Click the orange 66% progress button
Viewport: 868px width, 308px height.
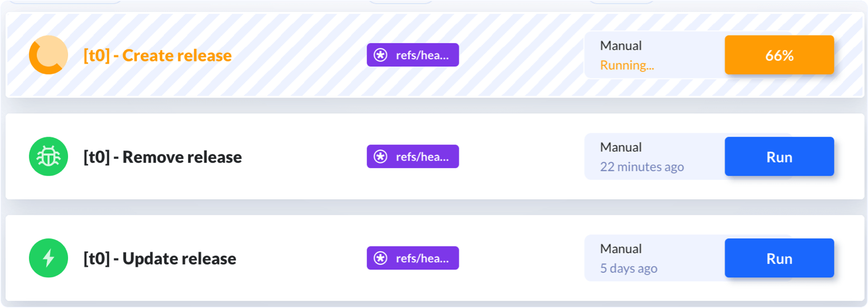(779, 55)
